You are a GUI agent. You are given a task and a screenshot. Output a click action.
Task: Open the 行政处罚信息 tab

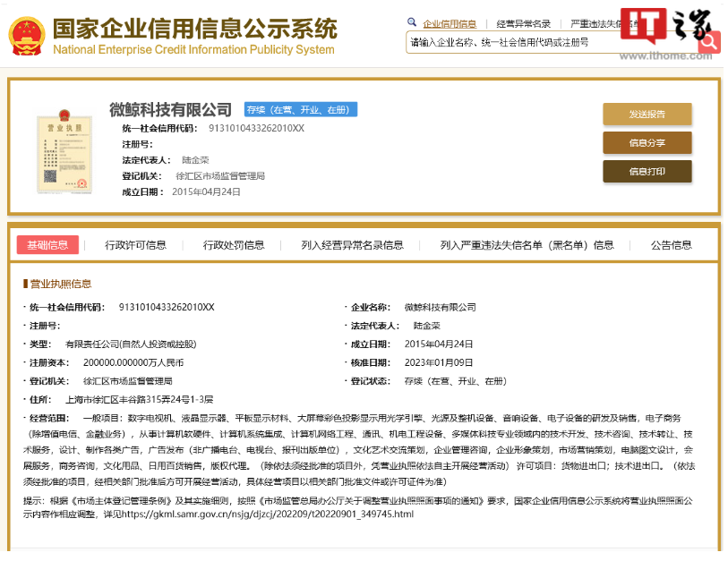(x=234, y=245)
